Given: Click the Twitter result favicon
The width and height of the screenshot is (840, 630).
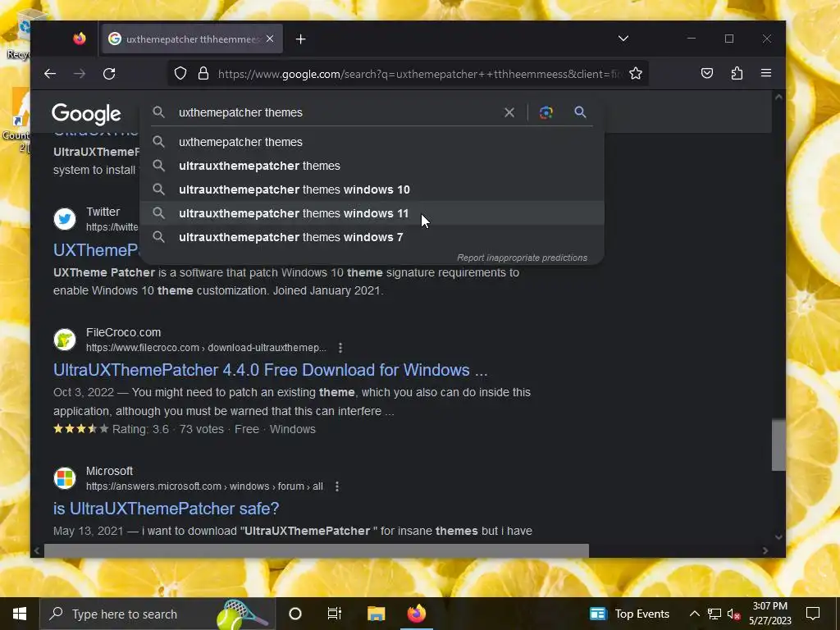Looking at the screenshot, I should click(65, 219).
